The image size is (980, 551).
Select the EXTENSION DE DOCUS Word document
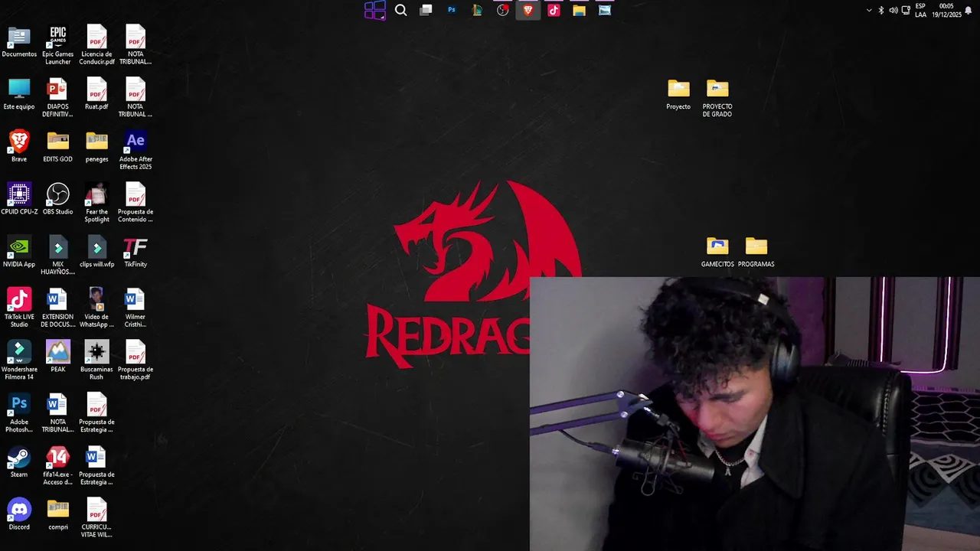58,308
